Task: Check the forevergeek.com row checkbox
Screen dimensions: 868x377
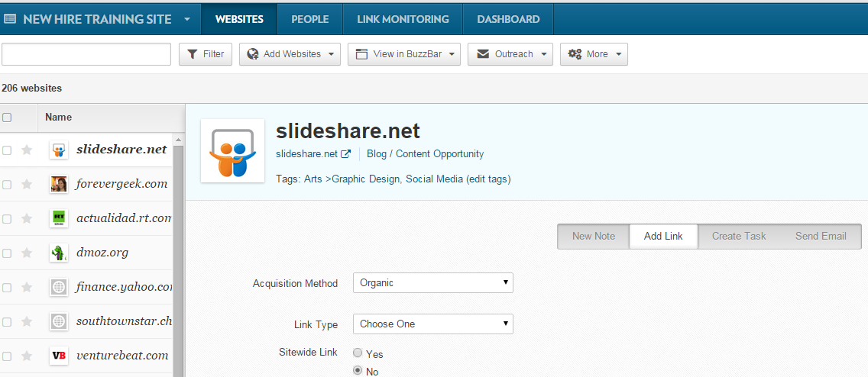Action: 7,185
